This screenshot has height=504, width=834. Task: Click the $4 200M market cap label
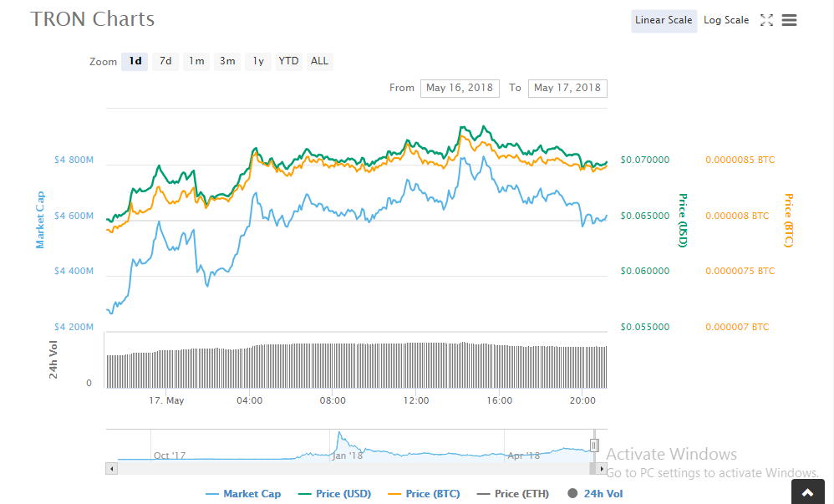[74, 328]
